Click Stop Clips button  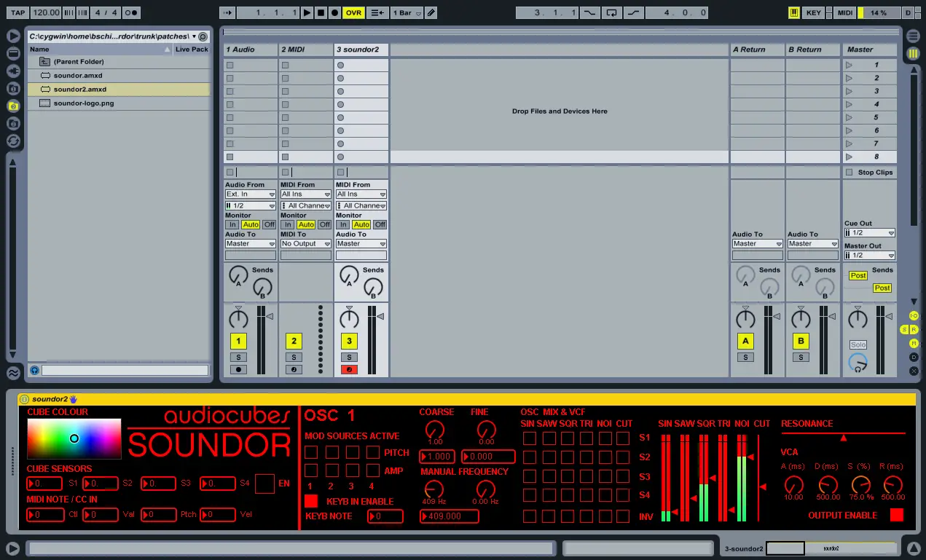tap(870, 173)
